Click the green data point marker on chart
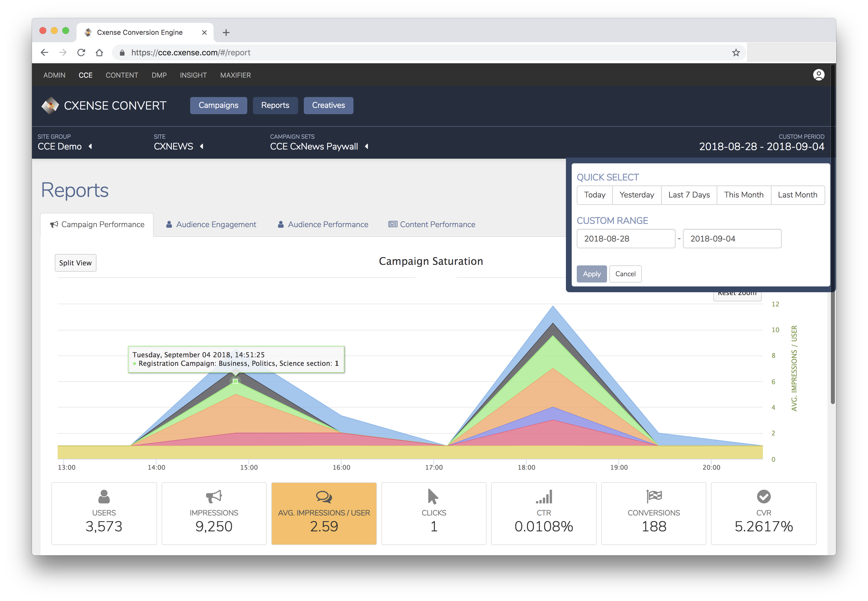Viewport: 868px width, 601px height. [x=235, y=381]
